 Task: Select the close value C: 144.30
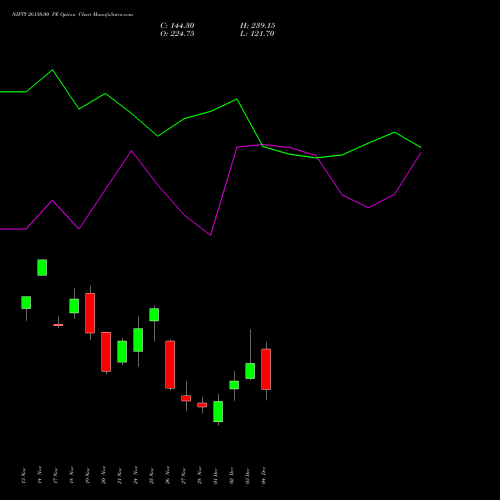[177, 26]
